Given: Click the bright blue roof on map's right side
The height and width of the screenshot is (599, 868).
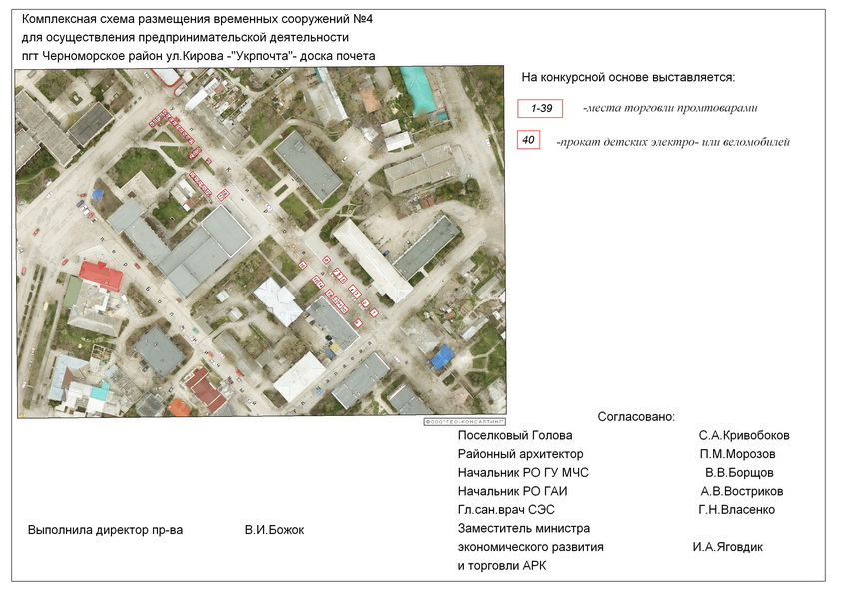Looking at the screenshot, I should 442,356.
